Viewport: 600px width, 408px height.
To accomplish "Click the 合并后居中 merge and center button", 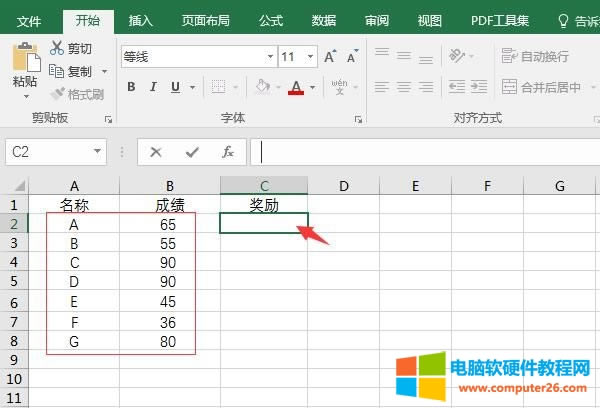I will point(541,88).
